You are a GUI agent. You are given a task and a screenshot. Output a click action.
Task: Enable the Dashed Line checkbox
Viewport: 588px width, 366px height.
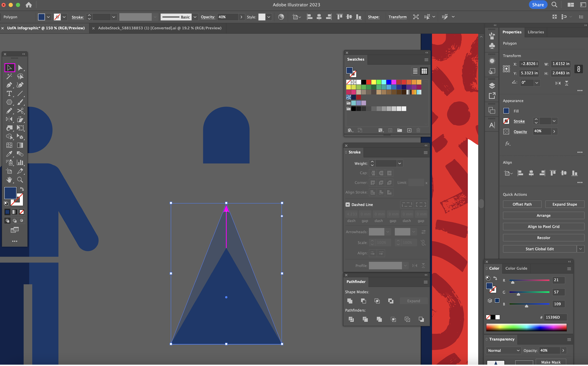coord(348,204)
